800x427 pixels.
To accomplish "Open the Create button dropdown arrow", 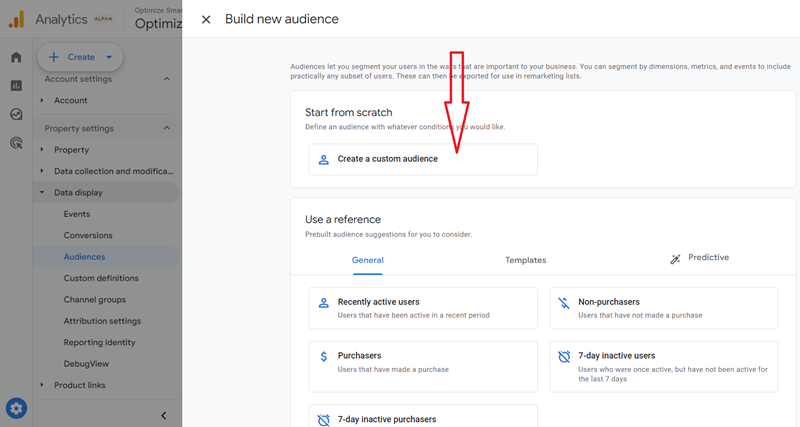I will click(109, 57).
